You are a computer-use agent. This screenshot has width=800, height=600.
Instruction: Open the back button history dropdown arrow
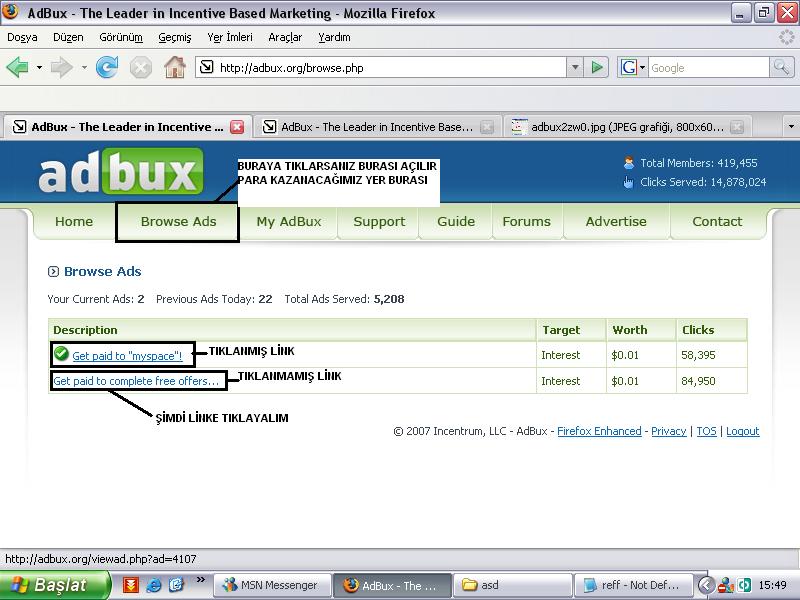pos(39,67)
